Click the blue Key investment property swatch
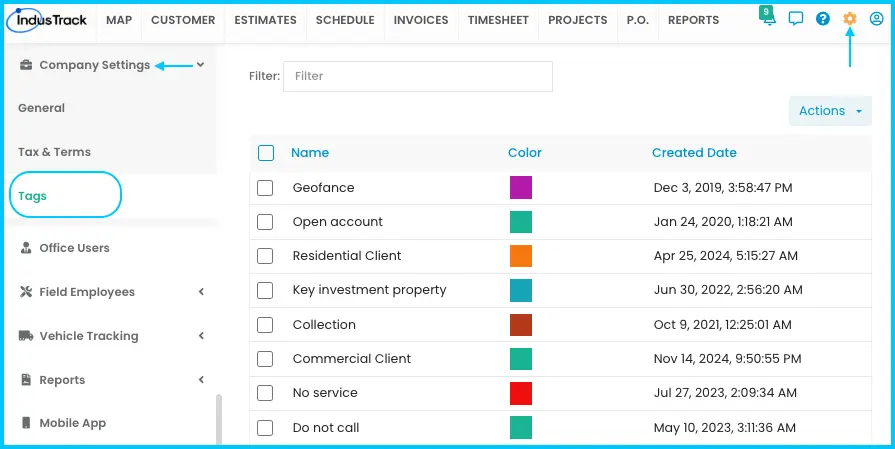Screen dimensions: 895x449 point(521,290)
